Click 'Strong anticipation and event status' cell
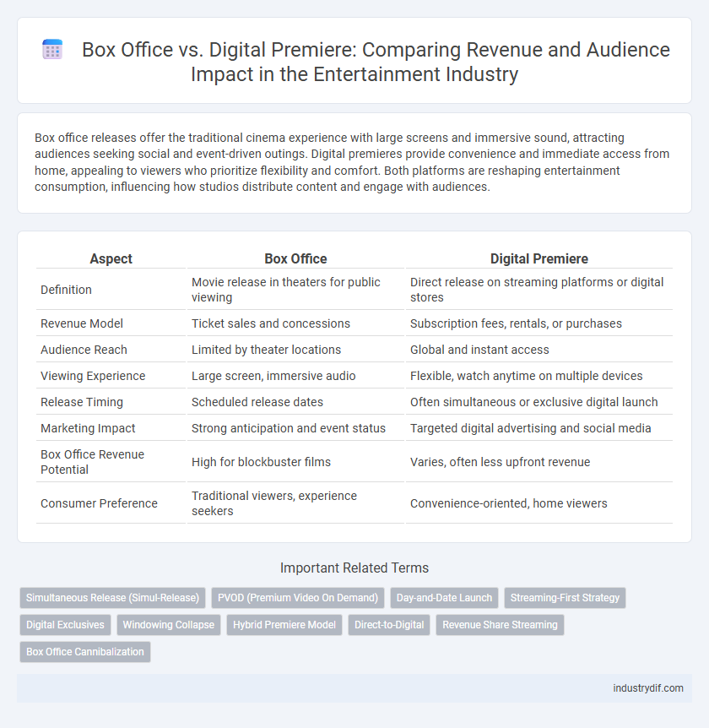The image size is (709, 728). tap(295, 428)
